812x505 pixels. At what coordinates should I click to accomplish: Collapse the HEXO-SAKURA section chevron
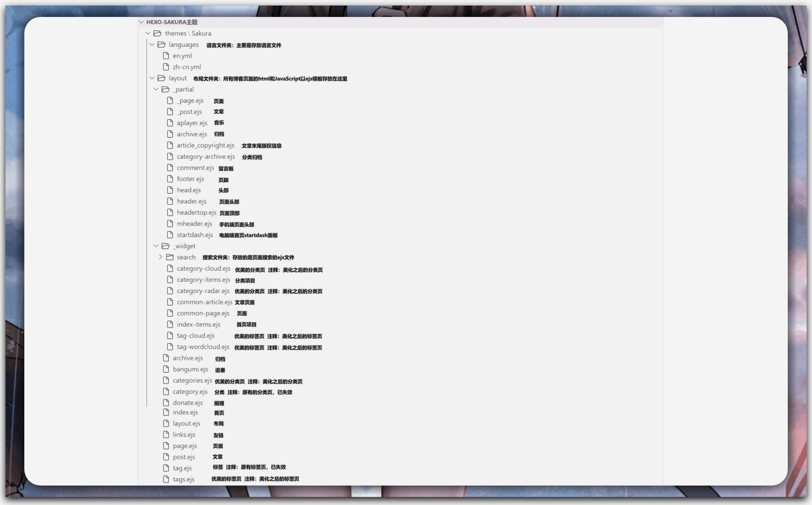pos(141,22)
